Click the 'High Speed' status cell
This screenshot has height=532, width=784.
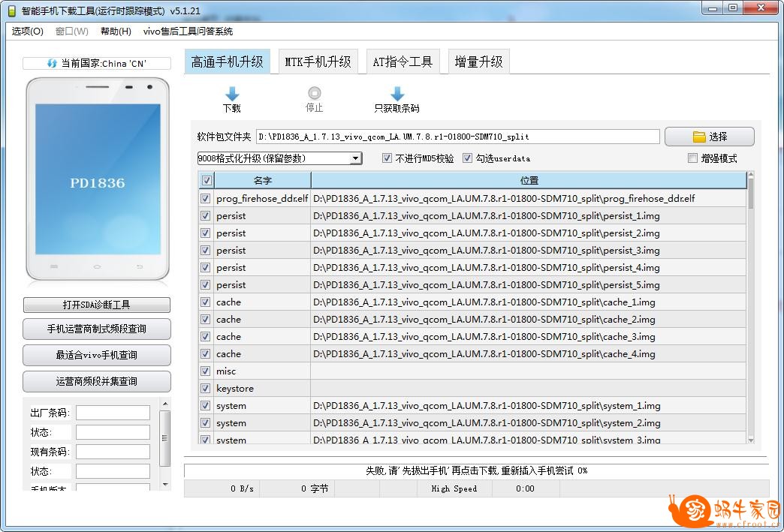tap(454, 488)
